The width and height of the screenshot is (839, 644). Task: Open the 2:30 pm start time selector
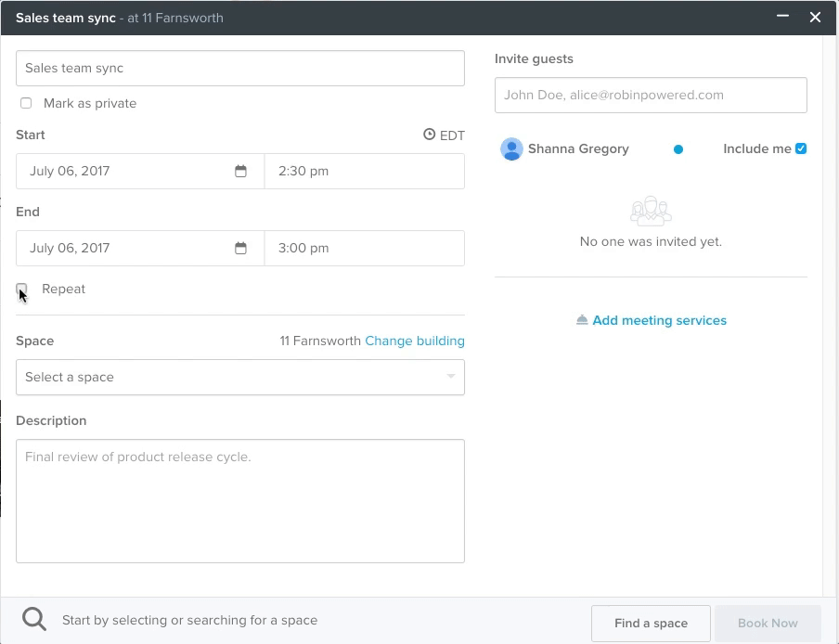click(x=365, y=171)
